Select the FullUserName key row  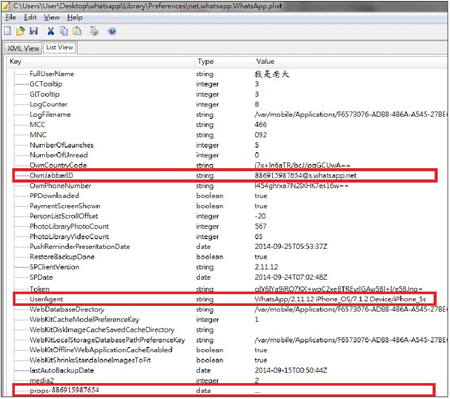click(x=52, y=74)
